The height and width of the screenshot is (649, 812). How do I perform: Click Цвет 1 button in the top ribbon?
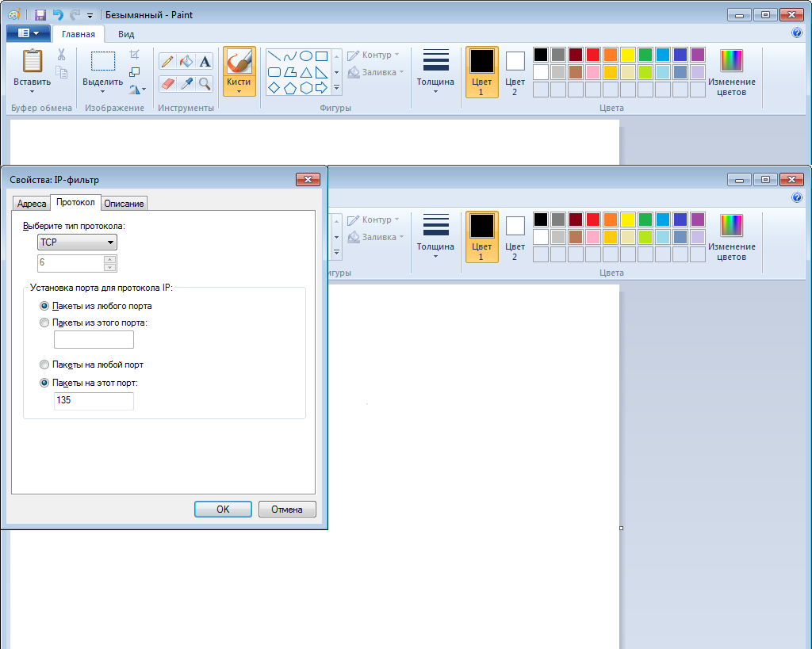coord(481,72)
